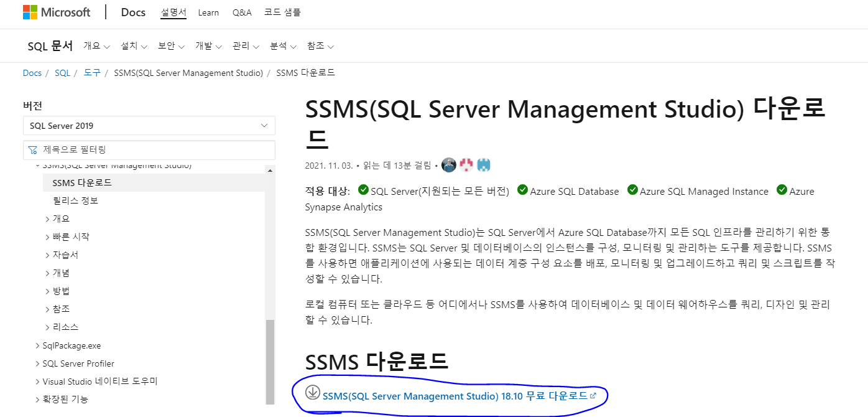The height and width of the screenshot is (417, 868).
Task: Click the checkmark beside Azure Synapse Analytics
Action: click(782, 190)
